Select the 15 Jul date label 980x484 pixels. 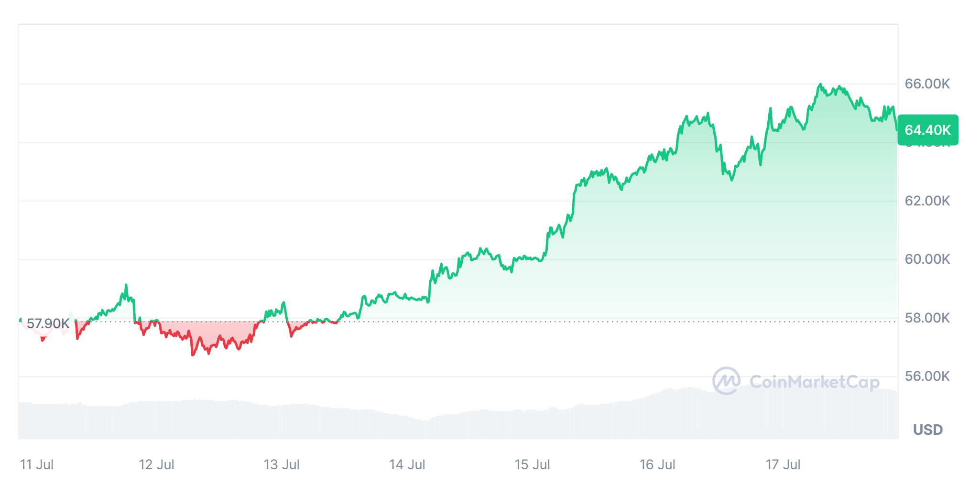click(x=532, y=464)
